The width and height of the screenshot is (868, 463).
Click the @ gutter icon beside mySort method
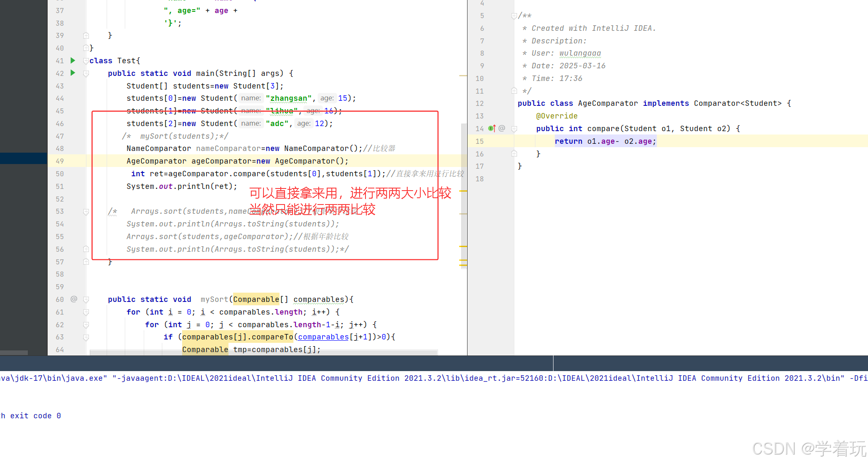point(74,299)
